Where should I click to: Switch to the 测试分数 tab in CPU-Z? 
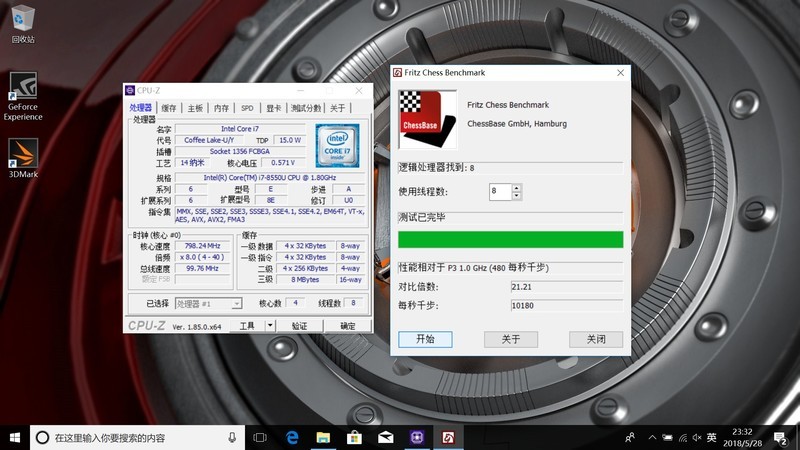click(x=306, y=108)
